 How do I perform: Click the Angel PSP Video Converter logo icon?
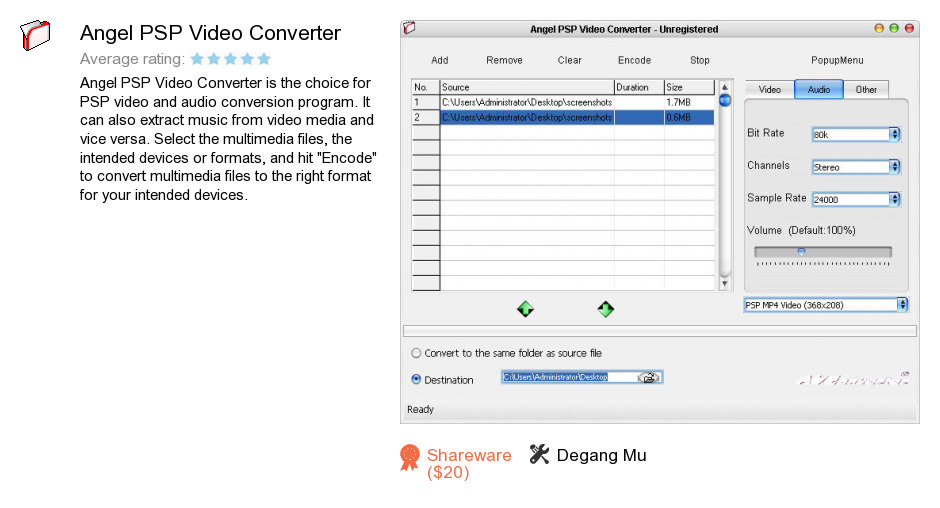coord(35,35)
